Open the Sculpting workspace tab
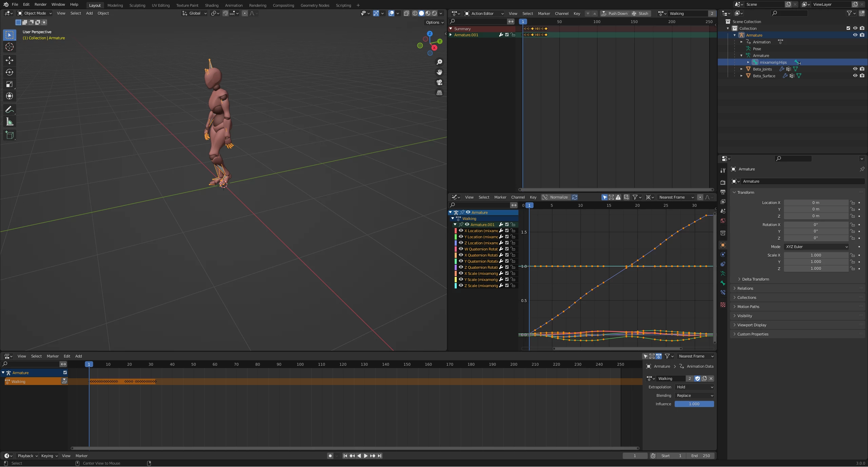This screenshot has height=467, width=868. click(x=137, y=5)
